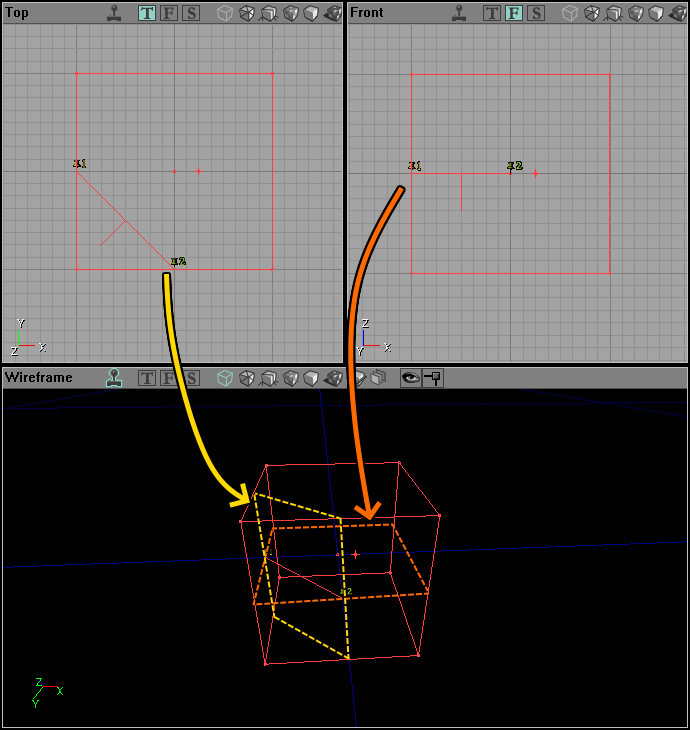Switch Top viewport to Side view with S button

[x=191, y=13]
